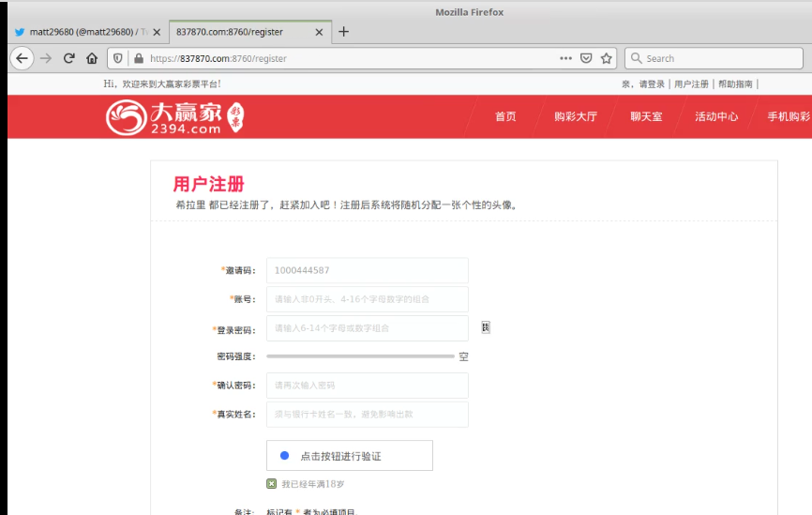
Task: Select the 837870.com:8760/register tab
Action: 250,32
